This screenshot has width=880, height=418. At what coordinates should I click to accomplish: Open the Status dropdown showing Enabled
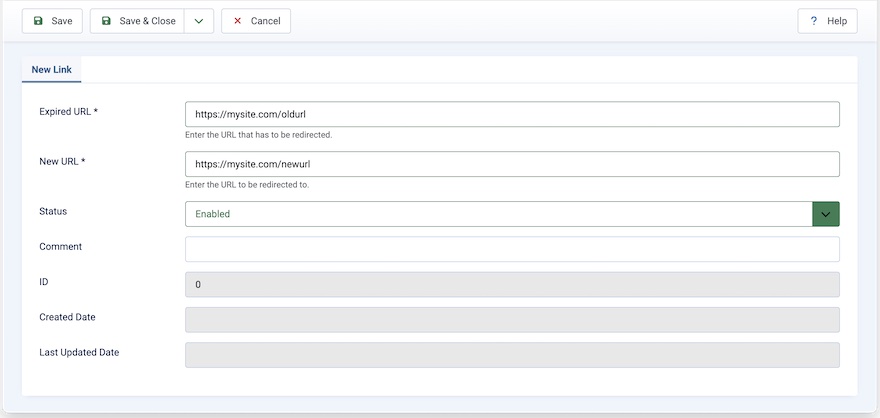click(512, 214)
